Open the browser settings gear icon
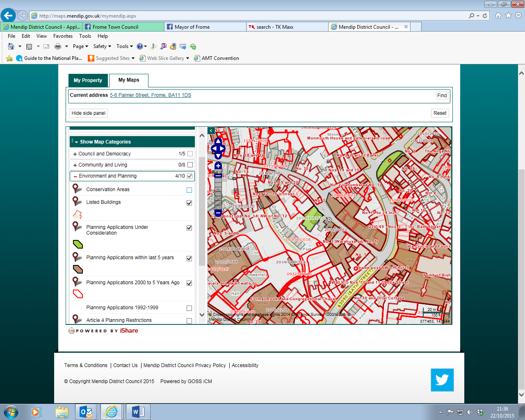Viewport: 525px width, 420px height. coord(518,16)
